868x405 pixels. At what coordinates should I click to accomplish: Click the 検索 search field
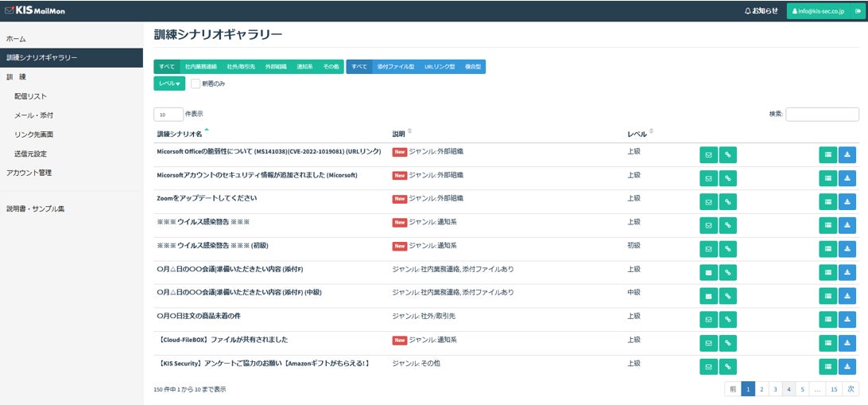pos(822,115)
